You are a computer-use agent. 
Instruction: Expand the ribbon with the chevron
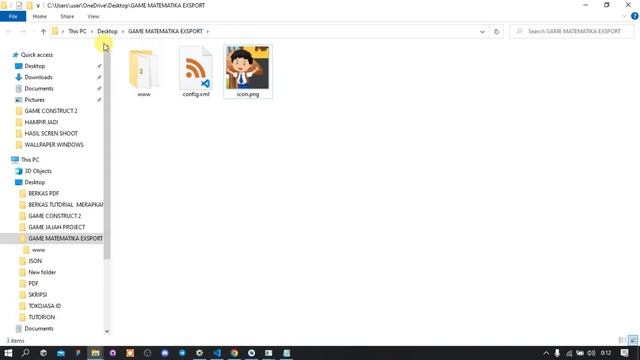624,16
